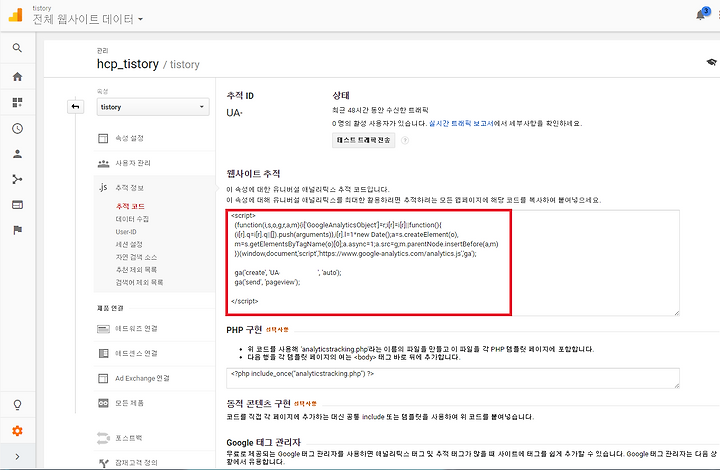Image resolution: width=720 pixels, height=470 pixels.
Task: Open Conversions flag icon in sidebar
Action: click(17, 230)
